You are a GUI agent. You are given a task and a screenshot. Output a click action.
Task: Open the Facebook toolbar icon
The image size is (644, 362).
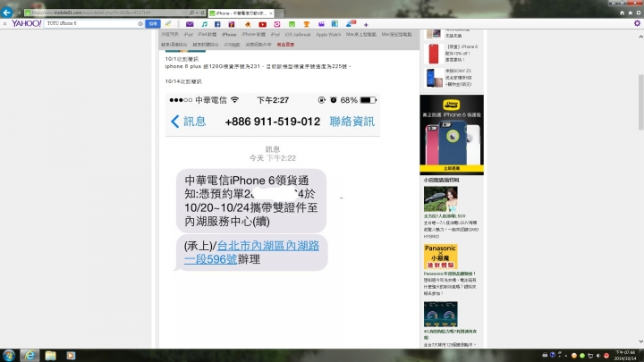click(217, 24)
